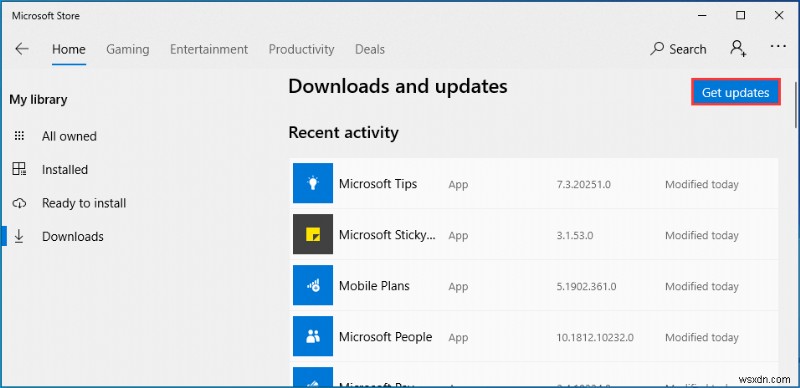The width and height of the screenshot is (800, 388).
Task: Select Downloads in My library
Action: pyautogui.click(x=73, y=236)
